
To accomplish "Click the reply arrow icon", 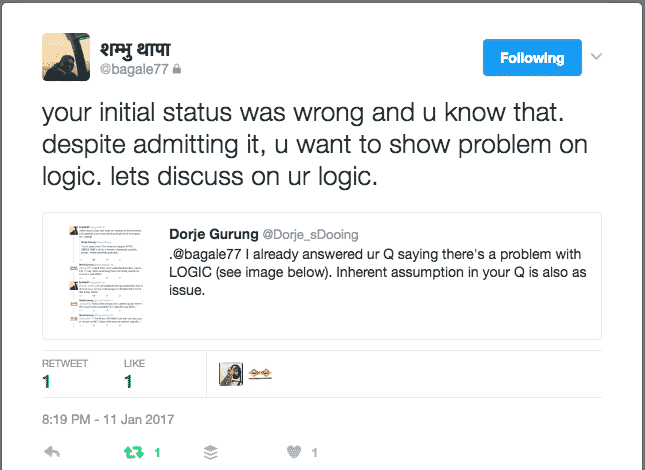I will point(52,452).
